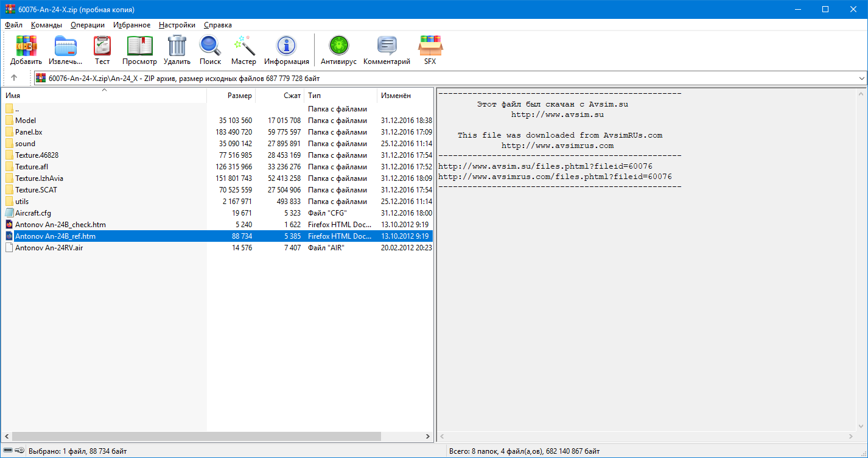
Task: Select the Aircraft.cfg file
Action: click(33, 213)
